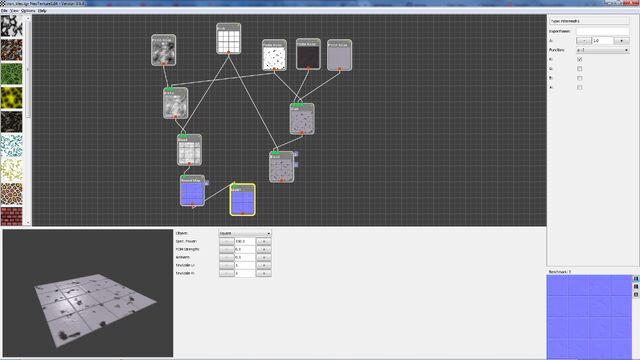
Task: Uncheck the R channel checkbox
Action: tap(580, 60)
